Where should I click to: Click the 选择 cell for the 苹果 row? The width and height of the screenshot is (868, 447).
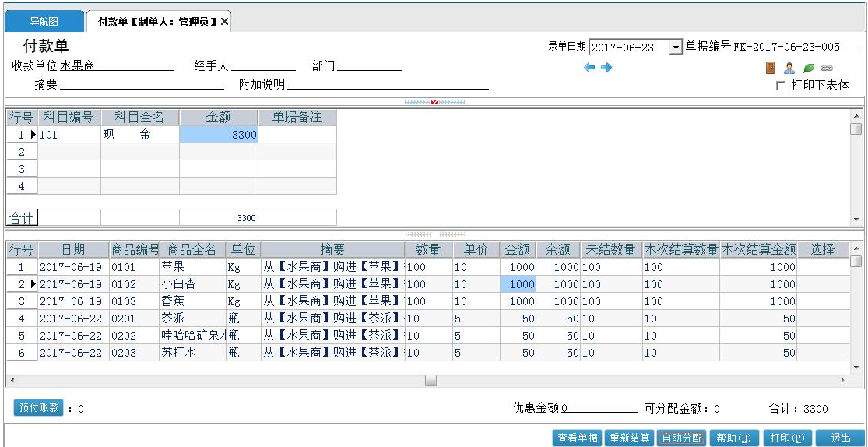click(x=822, y=267)
